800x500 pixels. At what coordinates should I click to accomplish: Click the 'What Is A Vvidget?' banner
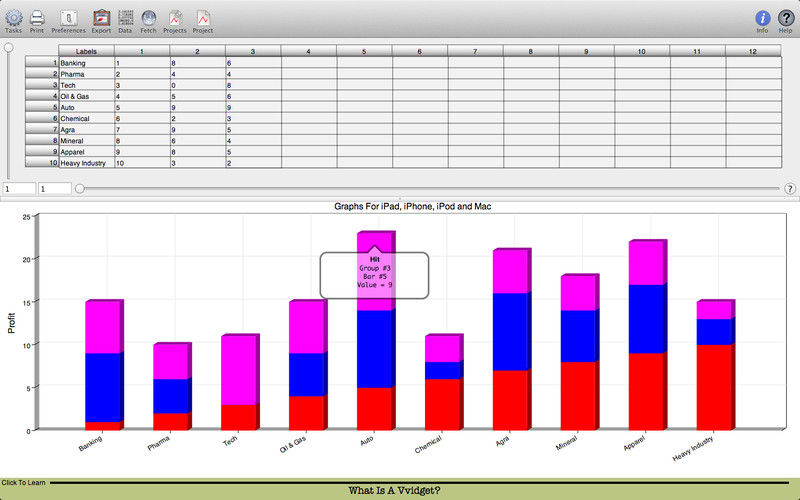(396, 491)
